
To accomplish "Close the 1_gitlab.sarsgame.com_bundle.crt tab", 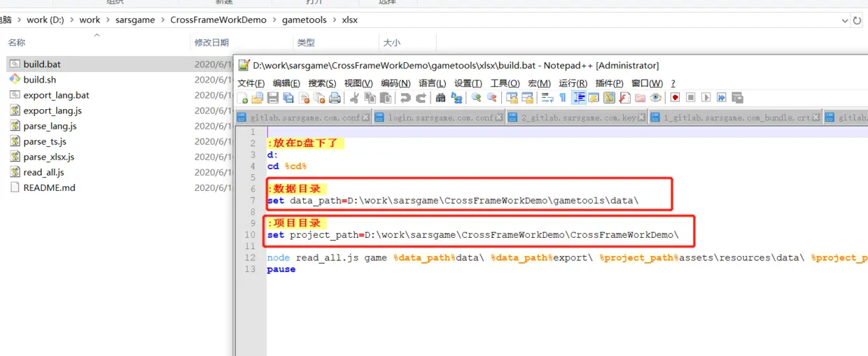I will (817, 118).
